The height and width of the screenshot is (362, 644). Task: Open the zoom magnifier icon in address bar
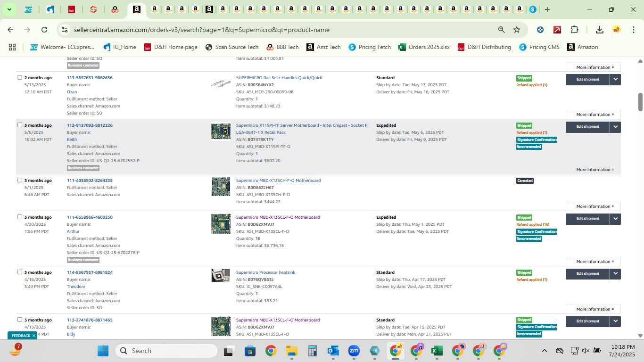pyautogui.click(x=502, y=30)
